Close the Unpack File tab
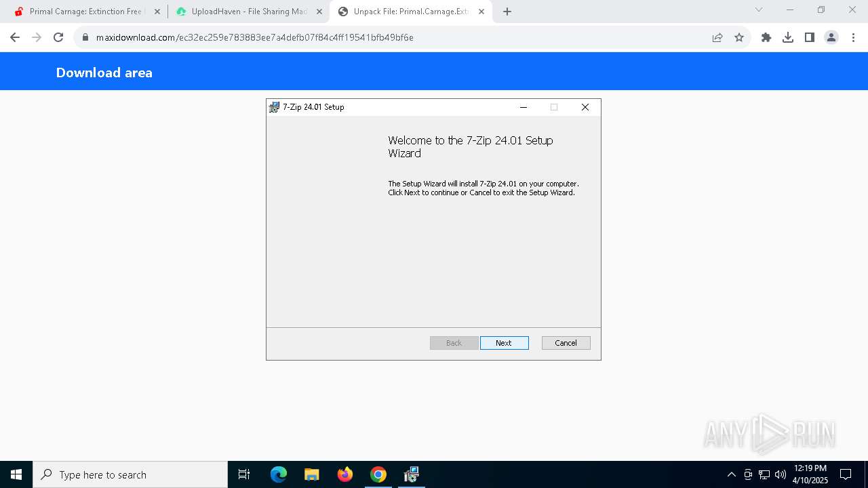The height and width of the screenshot is (488, 868). [481, 12]
